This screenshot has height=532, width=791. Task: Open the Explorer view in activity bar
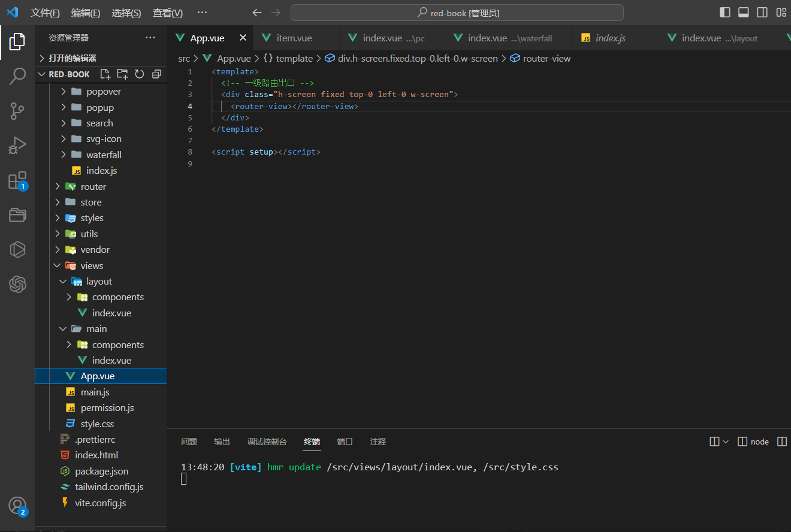[x=17, y=41]
